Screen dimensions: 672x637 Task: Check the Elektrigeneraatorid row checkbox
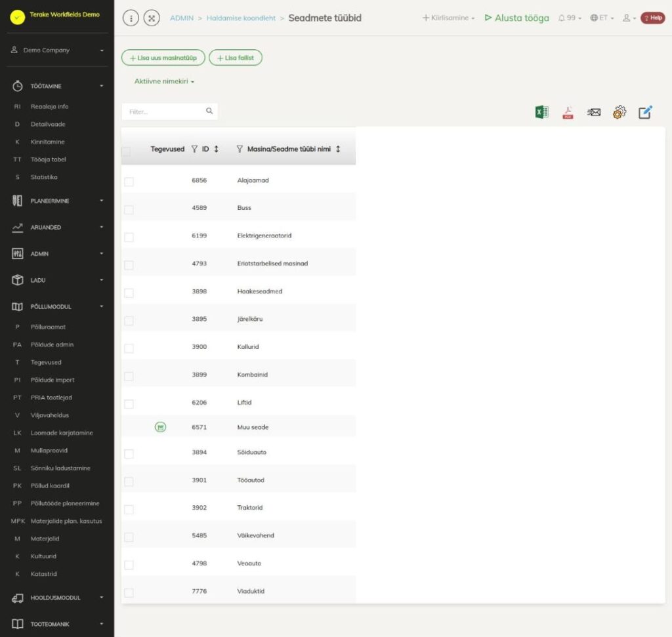tap(129, 237)
